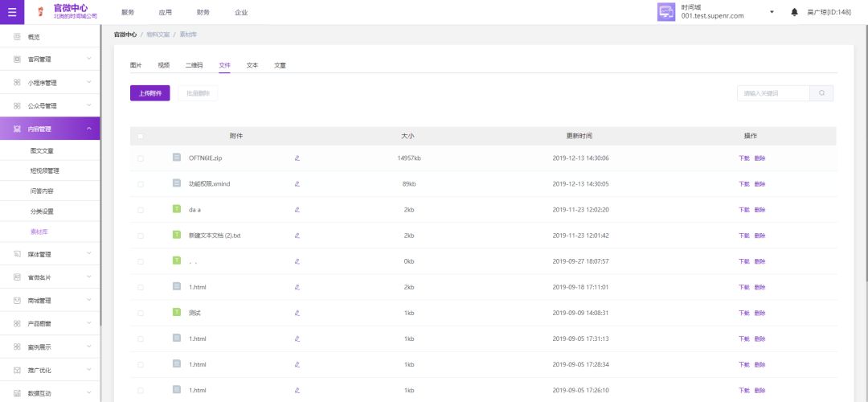
Task: Select the checkbox next to da a
Action: pyautogui.click(x=140, y=210)
